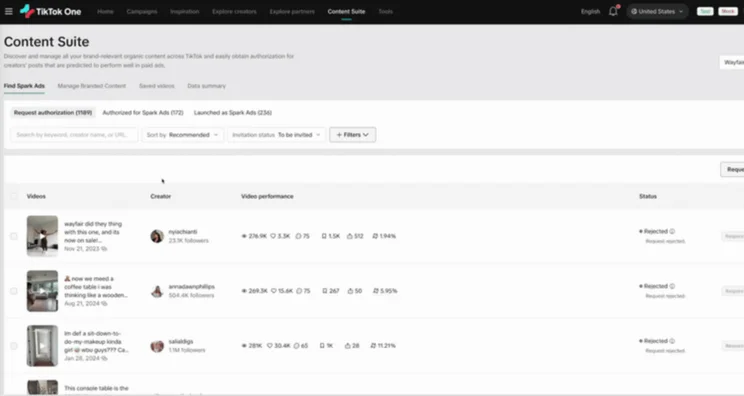
Task: Switch to the Manage Branded Content tab
Action: click(92, 86)
